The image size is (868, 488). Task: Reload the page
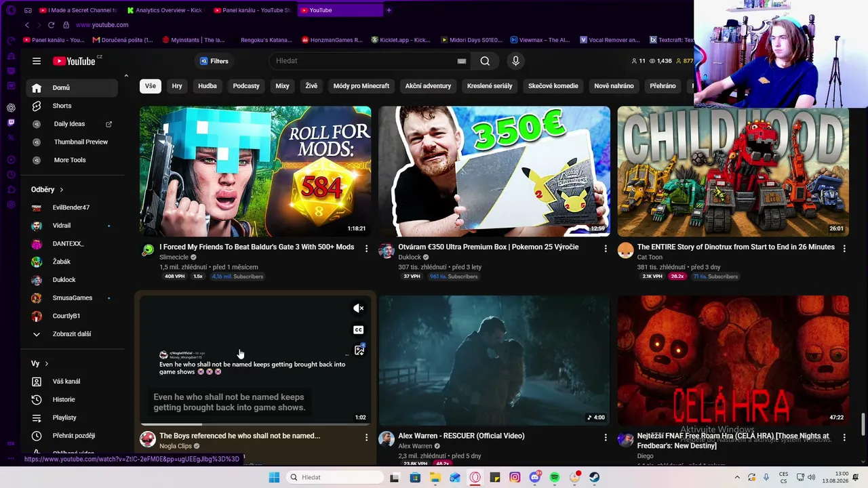click(51, 25)
